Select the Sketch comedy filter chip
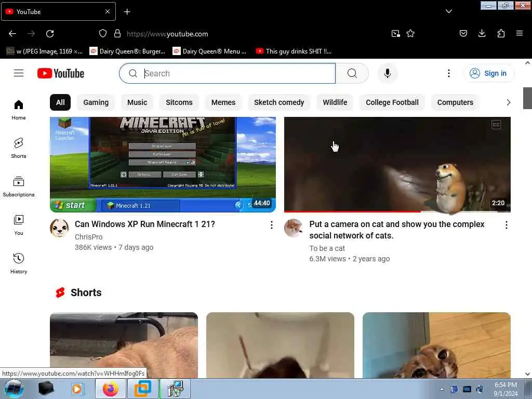 pyautogui.click(x=279, y=102)
